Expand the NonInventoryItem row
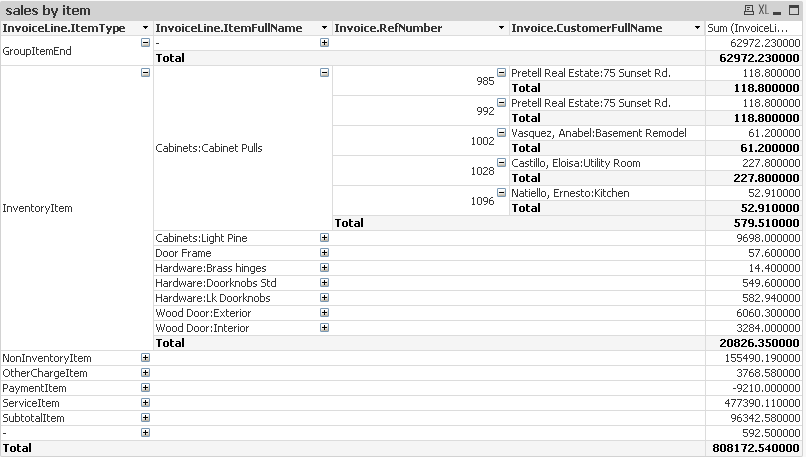The width and height of the screenshot is (806, 457). click(x=145, y=358)
